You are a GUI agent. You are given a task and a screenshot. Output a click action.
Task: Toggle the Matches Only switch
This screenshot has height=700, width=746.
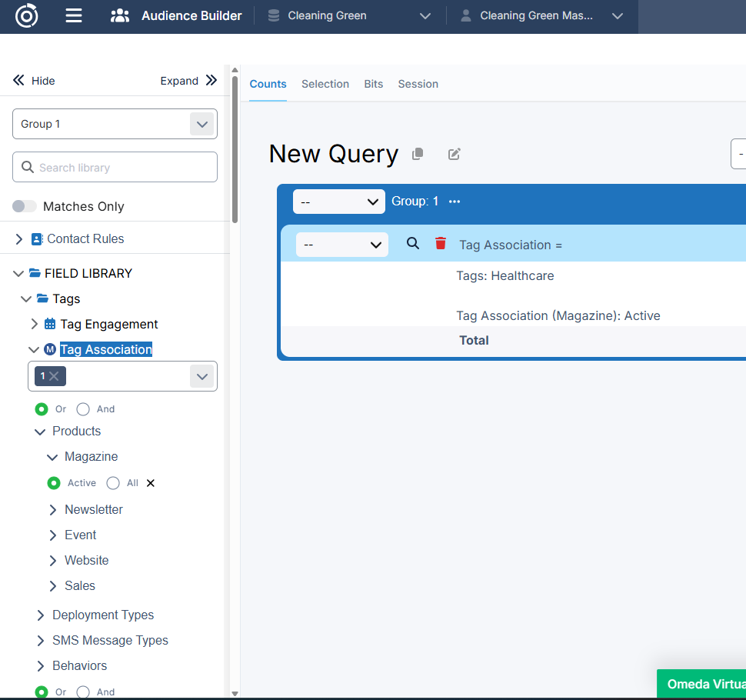(25, 206)
